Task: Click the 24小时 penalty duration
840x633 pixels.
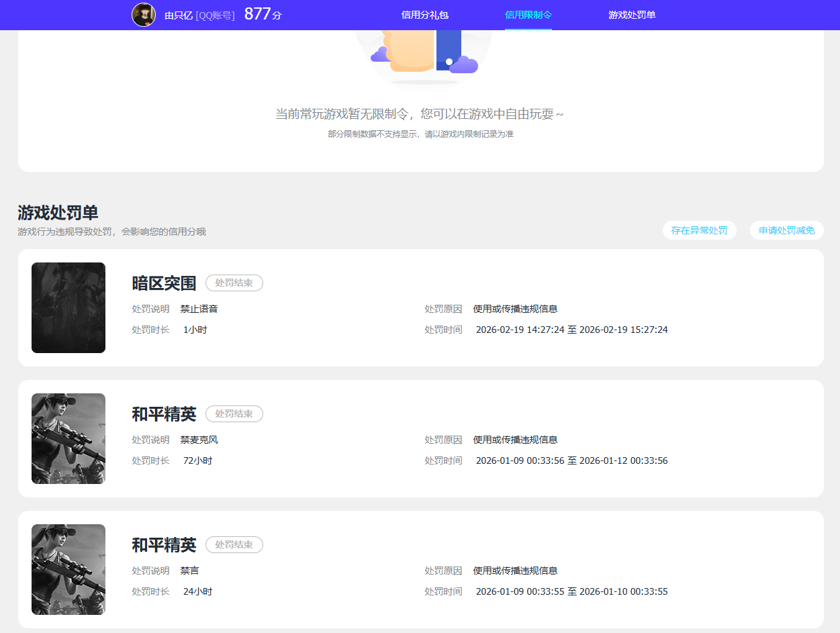Action: pos(198,591)
